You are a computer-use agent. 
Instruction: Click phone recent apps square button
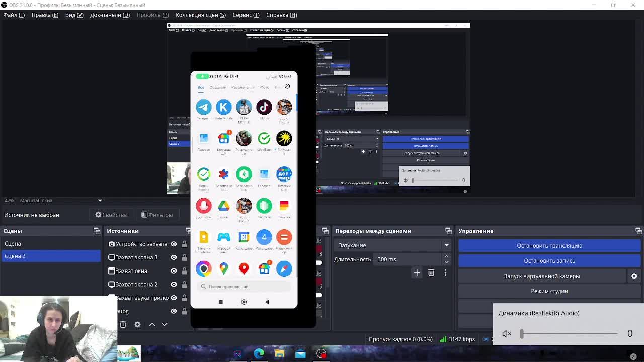click(220, 302)
